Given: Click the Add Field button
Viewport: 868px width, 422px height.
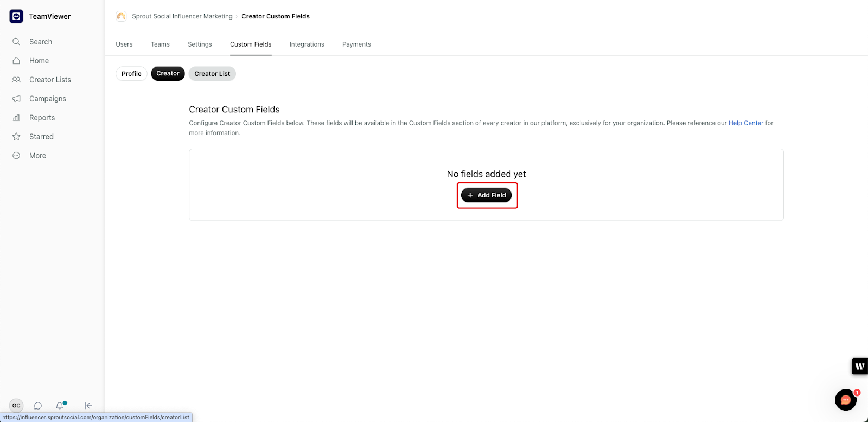Looking at the screenshot, I should 486,195.
